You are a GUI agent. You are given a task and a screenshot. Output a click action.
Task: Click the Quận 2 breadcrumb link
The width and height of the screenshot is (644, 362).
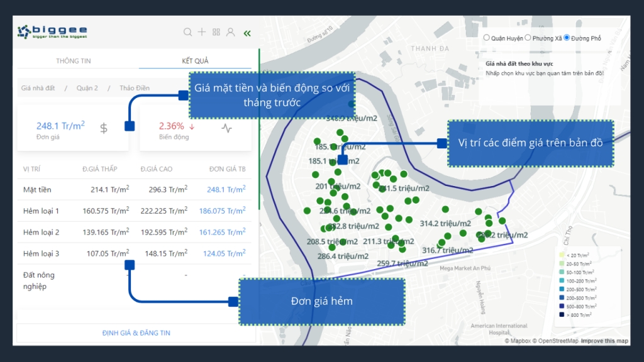(x=87, y=89)
